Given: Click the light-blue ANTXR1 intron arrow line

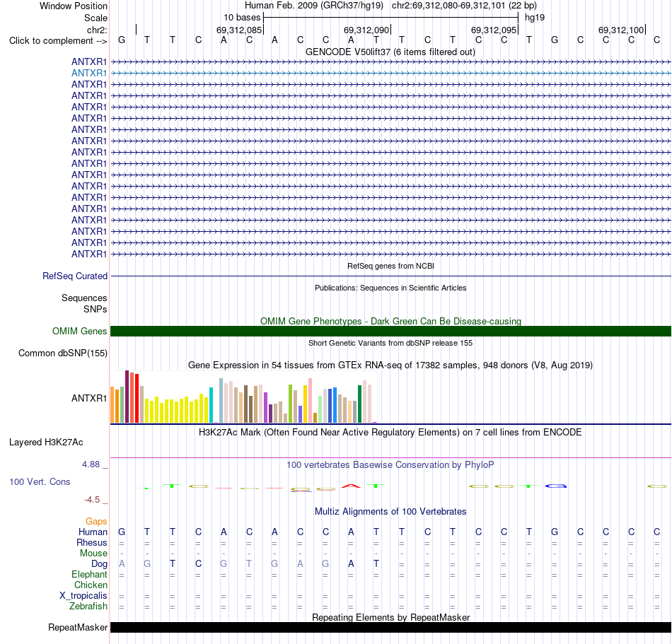Looking at the screenshot, I should pyautogui.click(x=391, y=74).
